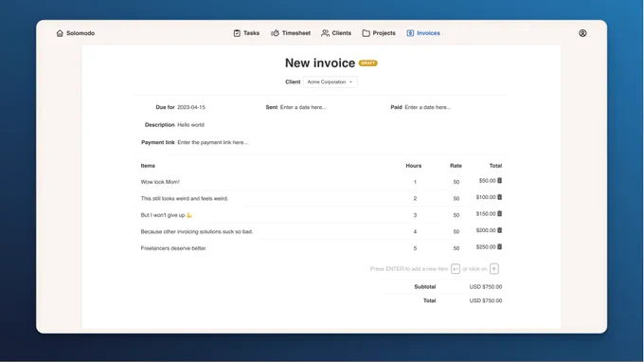Edit hours value 2 in second row
This screenshot has width=644, height=362.
tap(415, 198)
